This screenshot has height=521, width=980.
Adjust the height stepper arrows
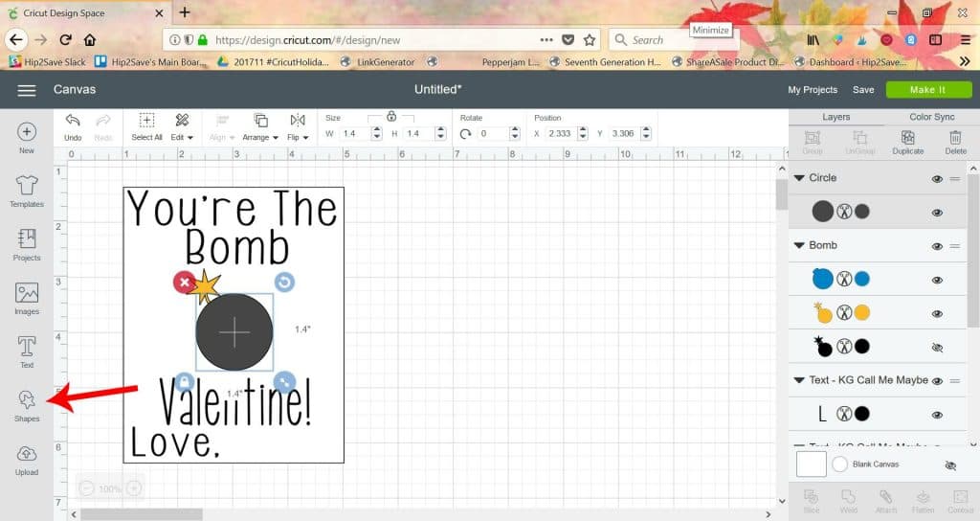[440, 133]
